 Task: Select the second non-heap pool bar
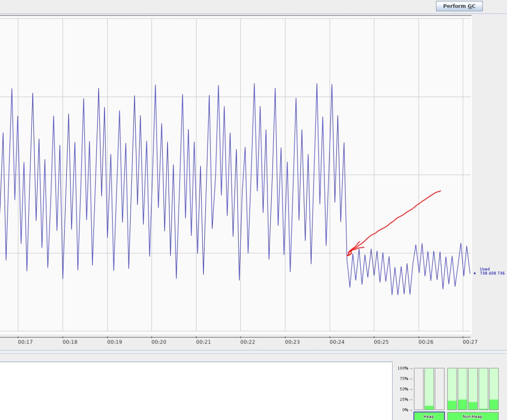(x=463, y=389)
